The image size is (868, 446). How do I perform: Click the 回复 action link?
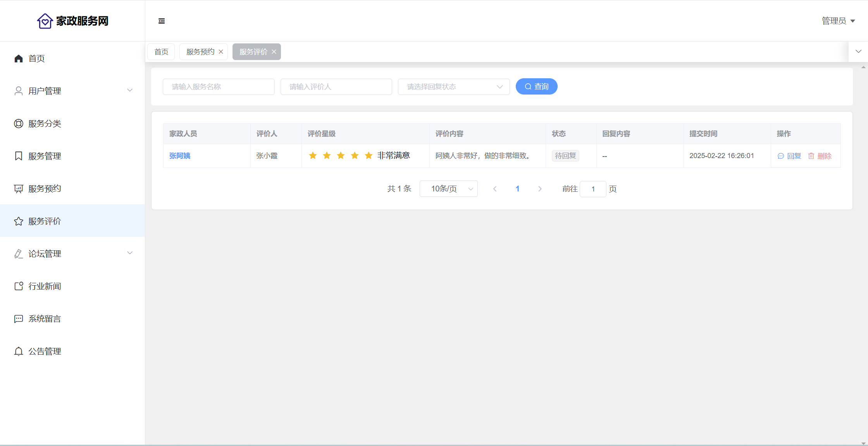coord(789,156)
